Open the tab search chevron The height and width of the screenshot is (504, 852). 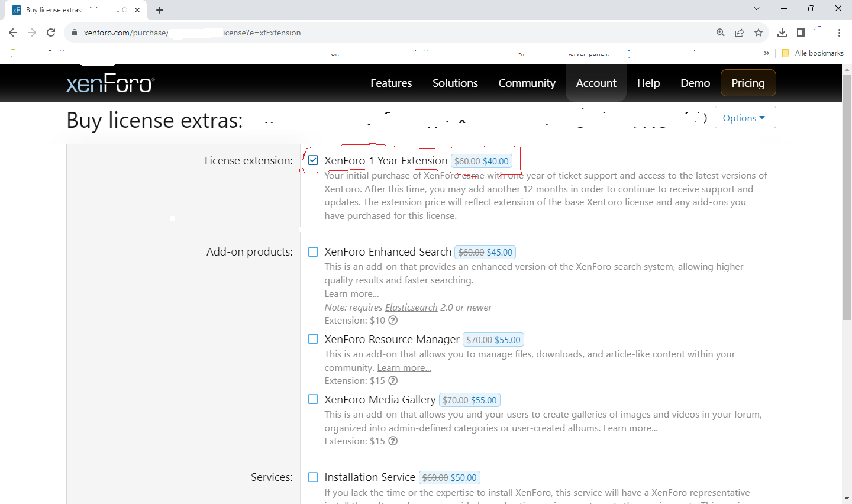pyautogui.click(x=757, y=8)
